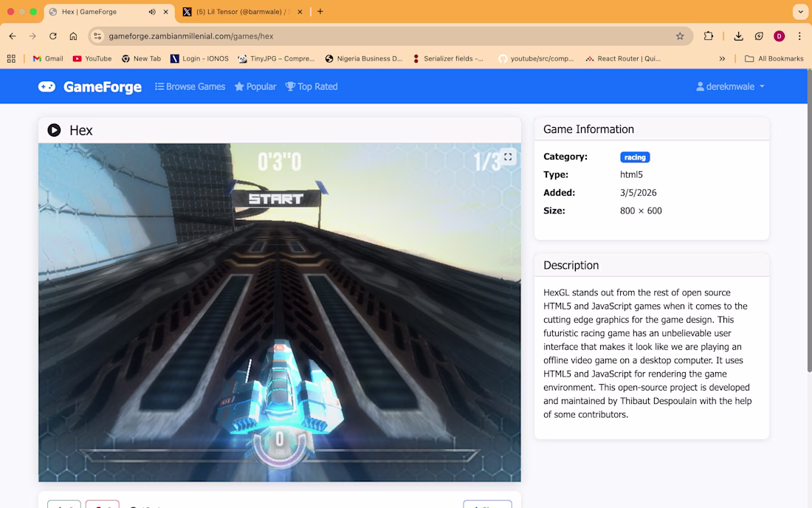Open the New Tab bookmark
This screenshot has height=508, width=812.
(141, 58)
